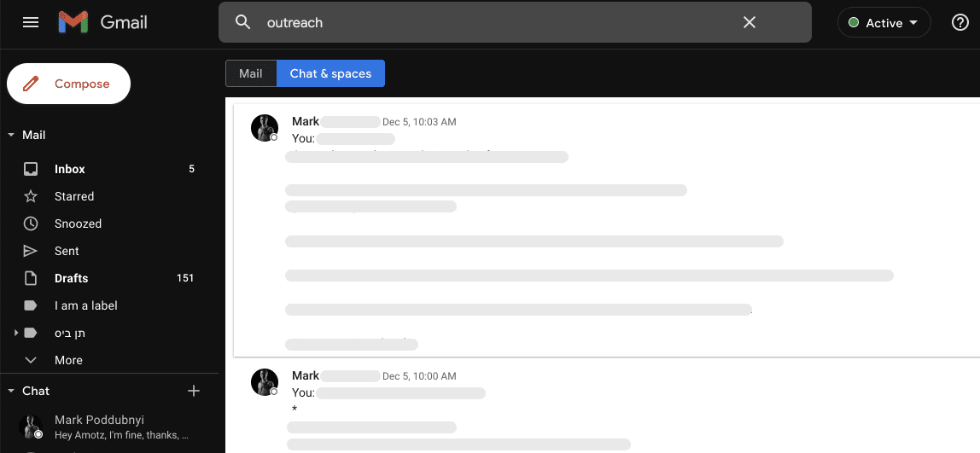980x453 pixels.
Task: Open the Snoozed folder
Action: tap(78, 224)
